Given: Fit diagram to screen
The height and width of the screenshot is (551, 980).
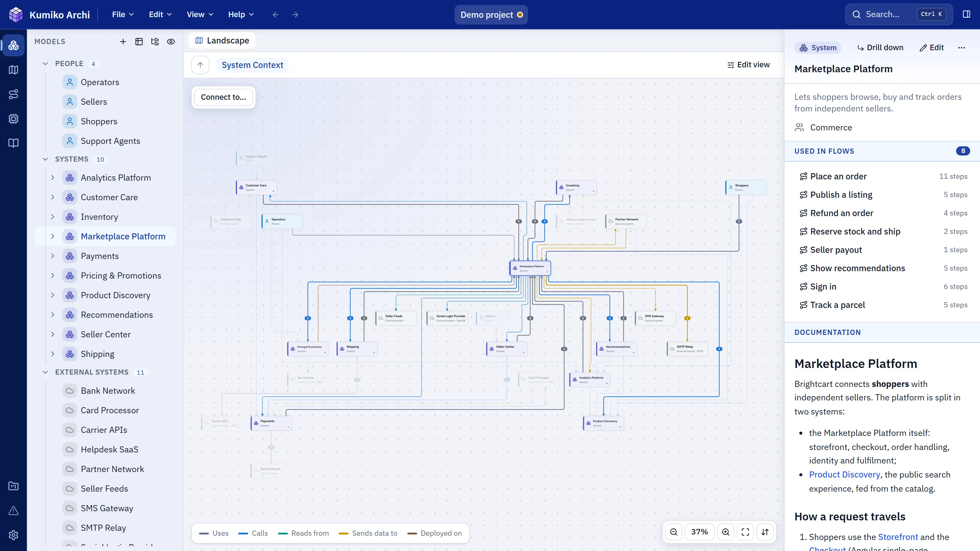Looking at the screenshot, I should pyautogui.click(x=745, y=532).
